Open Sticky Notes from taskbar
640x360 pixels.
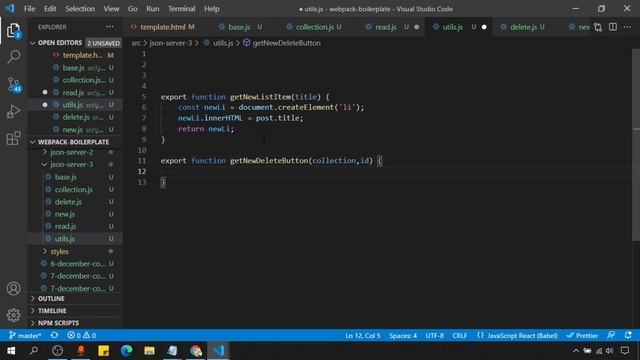click(x=104, y=351)
